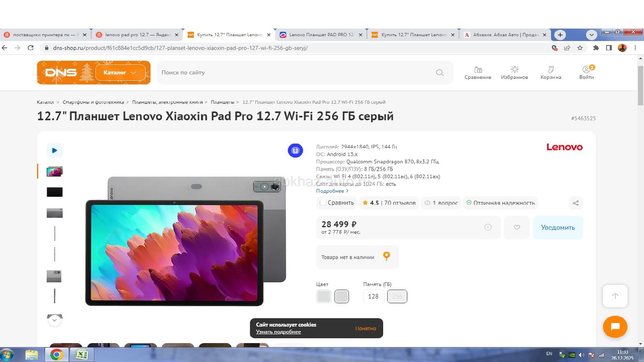Select 128 GB memory option

pos(373,296)
